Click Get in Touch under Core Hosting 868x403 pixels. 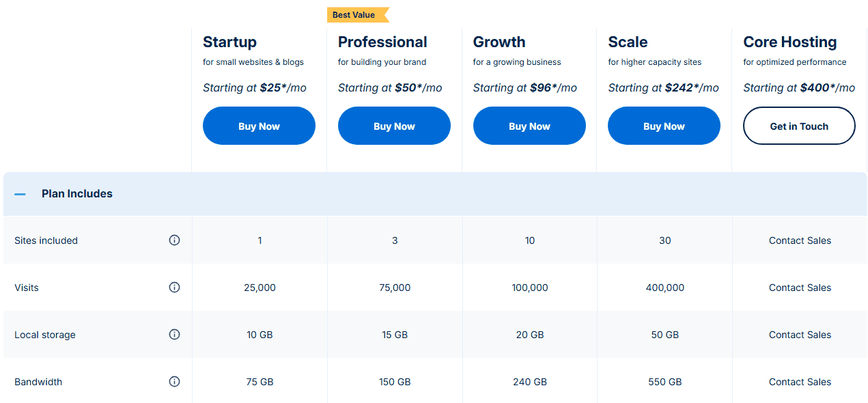click(x=799, y=126)
